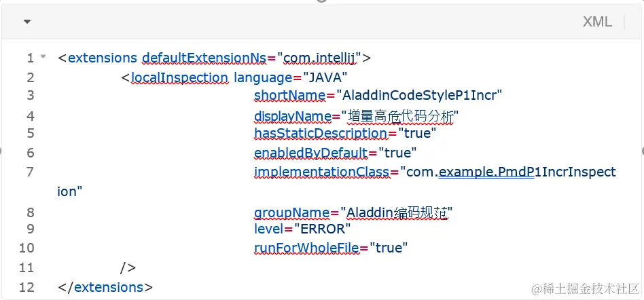The height and width of the screenshot is (300, 644).
Task: Select line number 12 in the gutter
Action: pos(26,287)
